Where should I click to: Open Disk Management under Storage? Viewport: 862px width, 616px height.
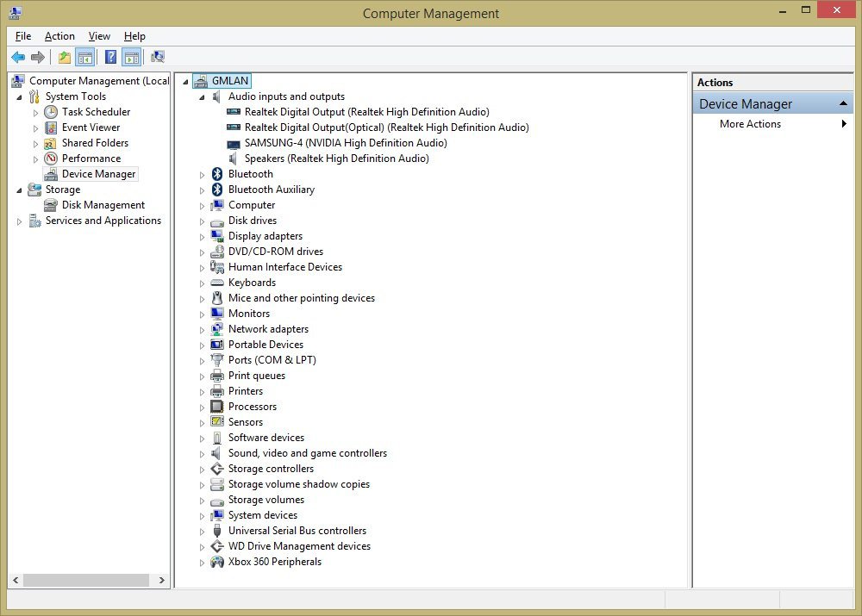tap(103, 205)
